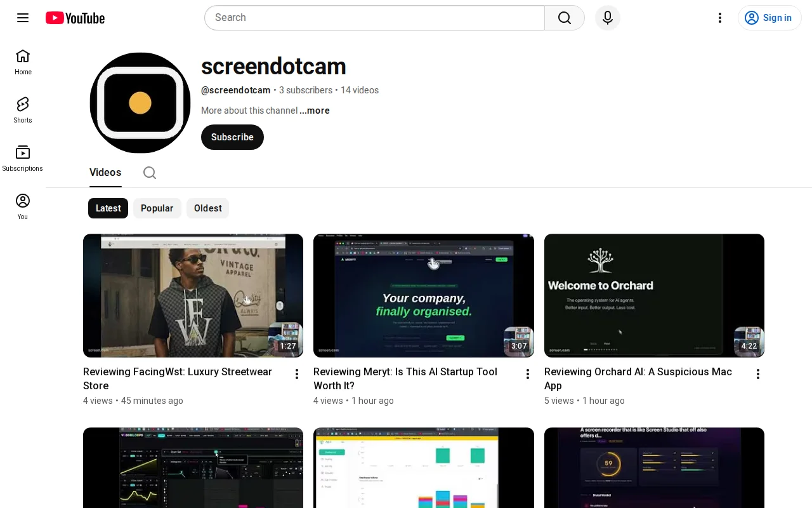
Task: Click the search magnifier button
Action: pyautogui.click(x=565, y=18)
